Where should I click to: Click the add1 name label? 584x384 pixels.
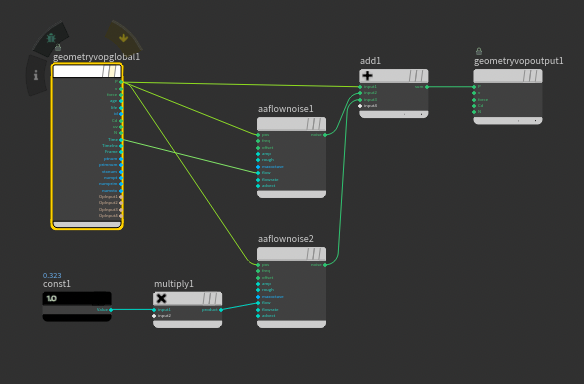(370, 61)
